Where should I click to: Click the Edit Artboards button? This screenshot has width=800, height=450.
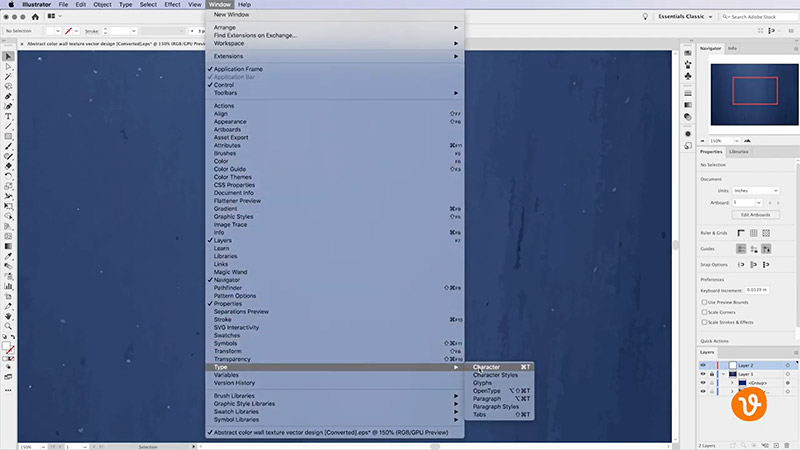pos(756,215)
